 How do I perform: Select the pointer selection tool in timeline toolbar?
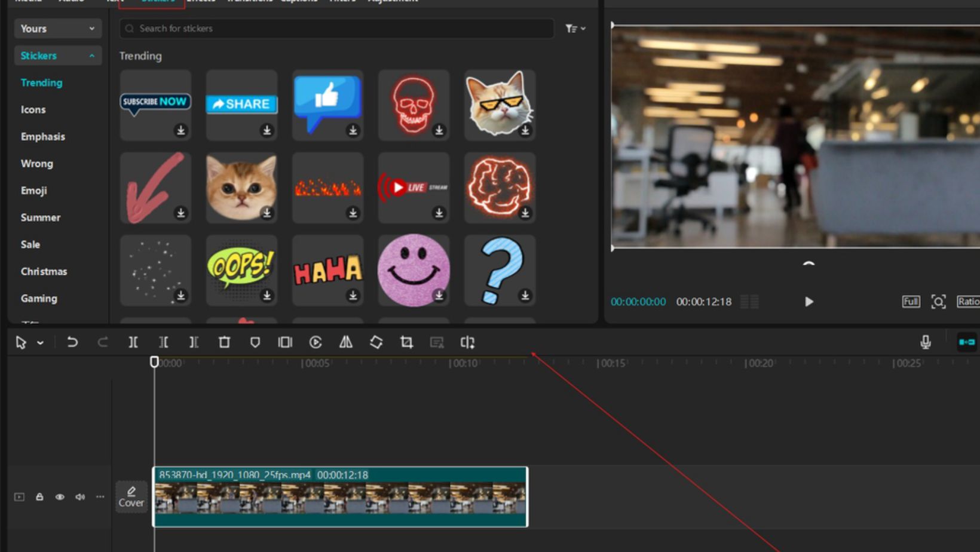[x=21, y=342]
